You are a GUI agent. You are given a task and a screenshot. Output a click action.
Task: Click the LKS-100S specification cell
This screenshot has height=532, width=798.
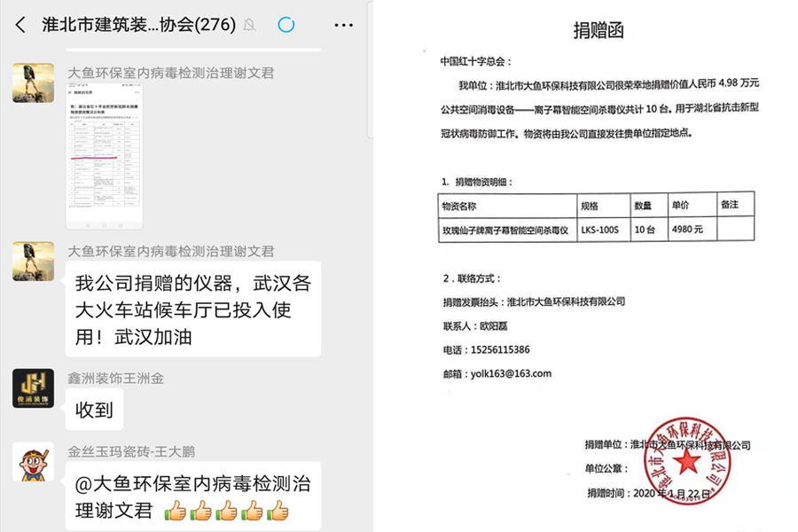(x=604, y=231)
